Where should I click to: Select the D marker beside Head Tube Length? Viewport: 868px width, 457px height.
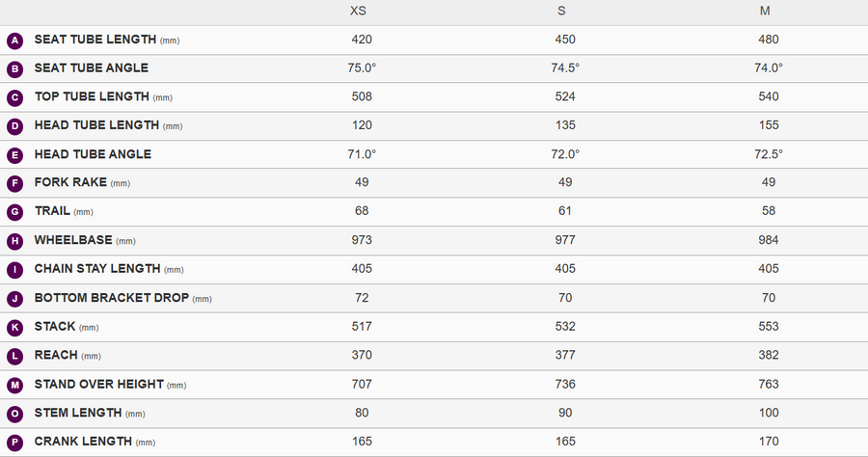pyautogui.click(x=14, y=126)
